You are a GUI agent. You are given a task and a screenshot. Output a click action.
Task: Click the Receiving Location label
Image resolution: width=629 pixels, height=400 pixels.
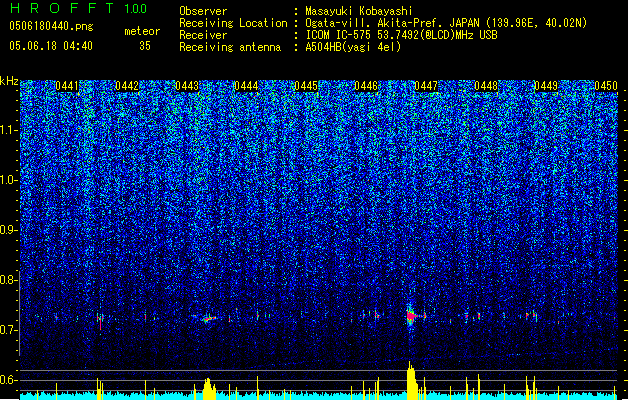coord(233,23)
